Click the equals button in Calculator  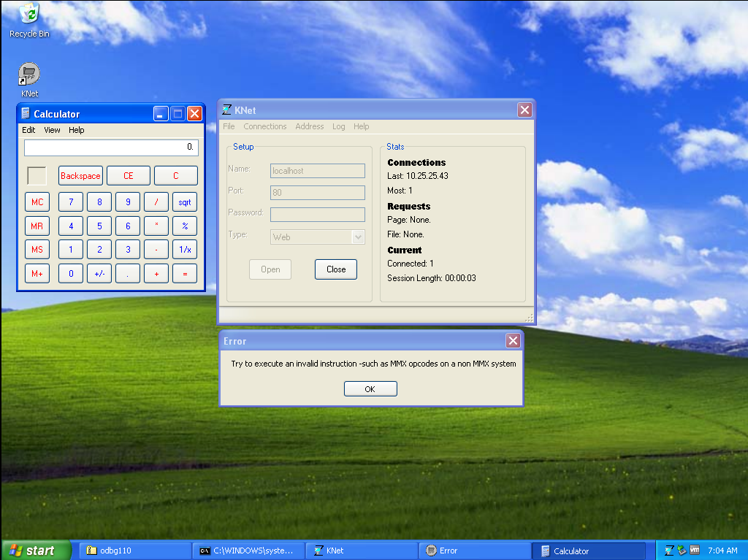pos(185,274)
